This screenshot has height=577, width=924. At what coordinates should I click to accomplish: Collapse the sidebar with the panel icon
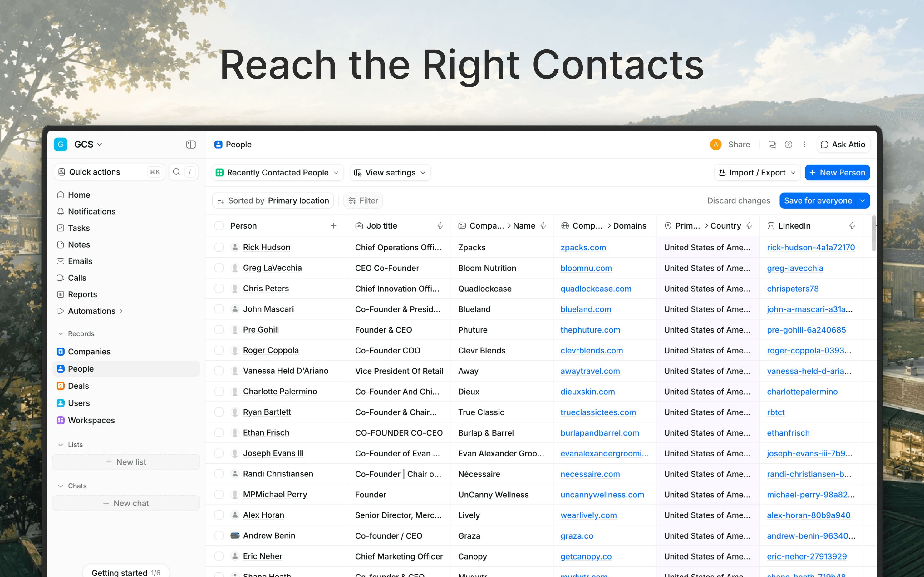coord(191,144)
